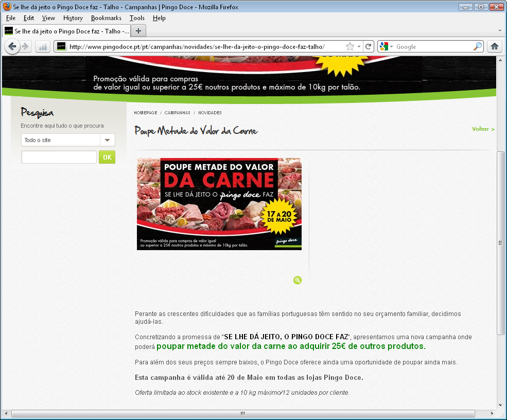Click the site favicon in address bar
This screenshot has height=420, width=507.
(61, 46)
